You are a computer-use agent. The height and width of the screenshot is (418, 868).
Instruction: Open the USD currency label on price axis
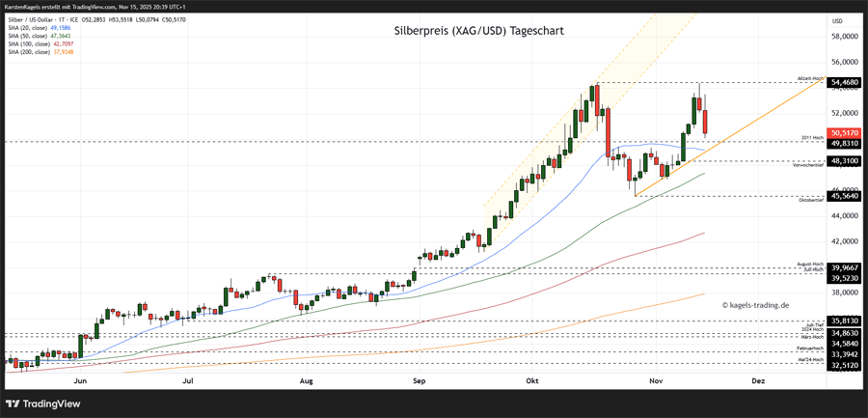point(837,20)
